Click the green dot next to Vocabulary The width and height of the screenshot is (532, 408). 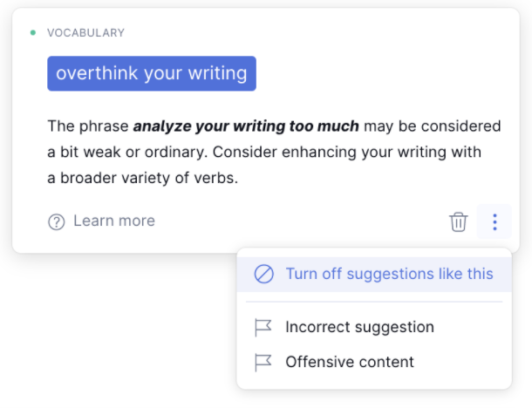[33, 33]
